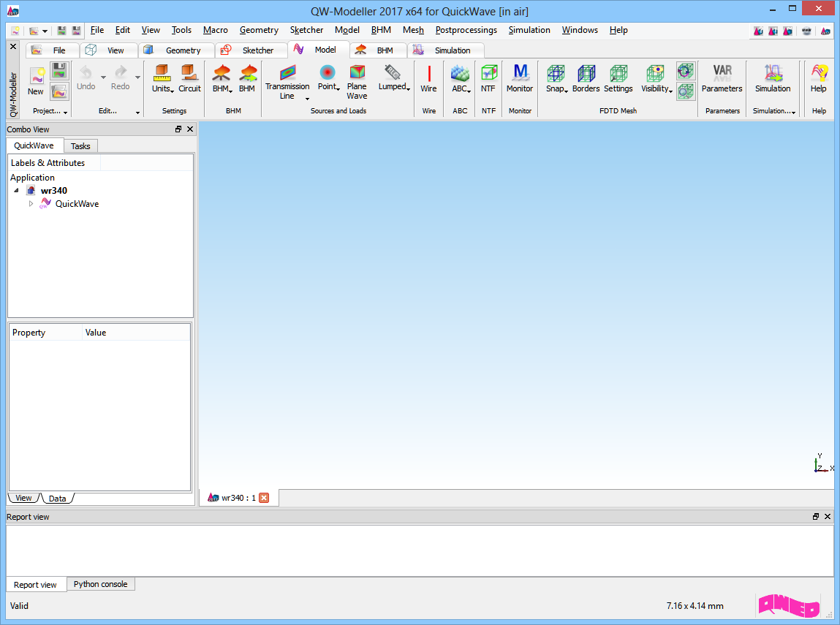Open the Postprocessings menu
The image size is (840, 625).
click(x=466, y=30)
